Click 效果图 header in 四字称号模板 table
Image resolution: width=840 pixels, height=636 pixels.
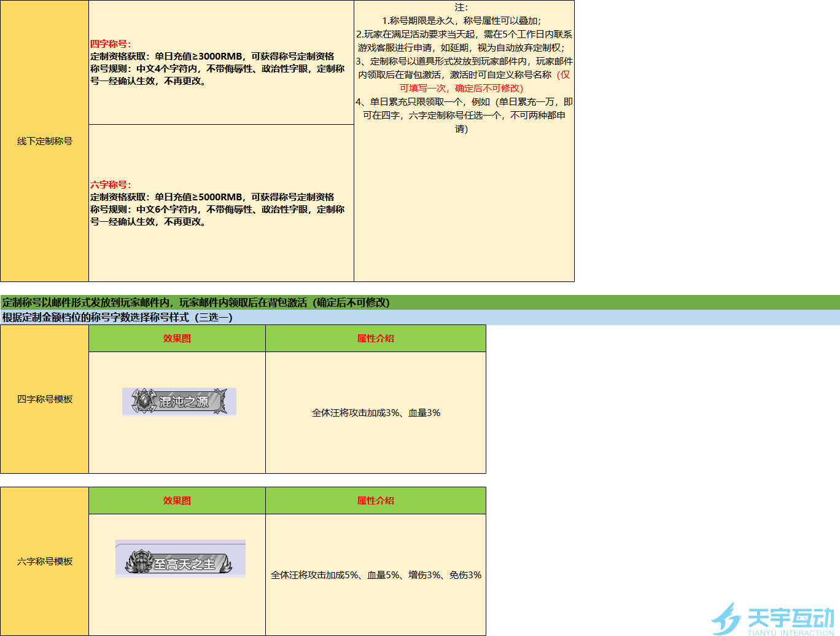[x=177, y=339]
